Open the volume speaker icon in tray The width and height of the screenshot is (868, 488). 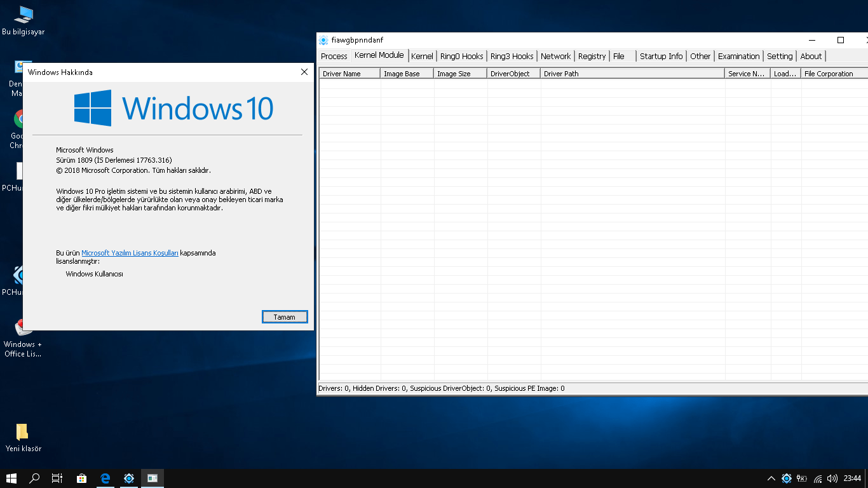coord(832,478)
